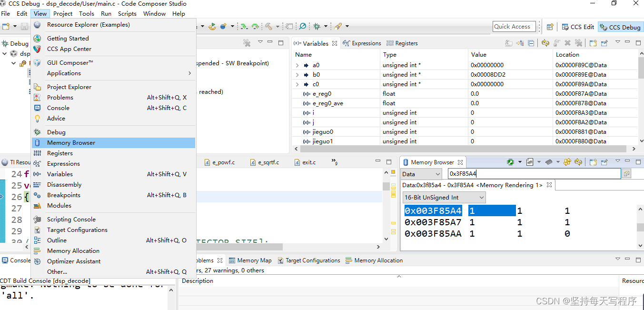This screenshot has height=310, width=644.
Task: Close the Memory Rendering 1 tab
Action: [x=549, y=185]
